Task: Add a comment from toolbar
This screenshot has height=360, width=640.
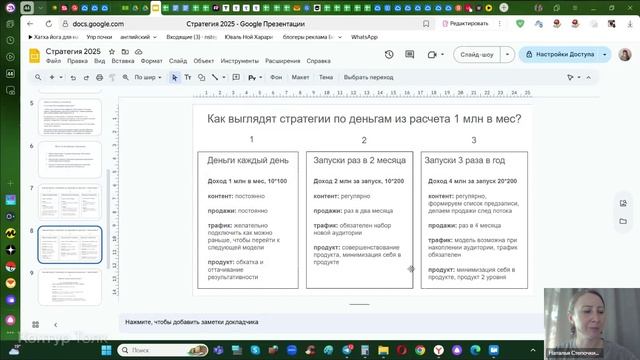Action: click(236, 77)
